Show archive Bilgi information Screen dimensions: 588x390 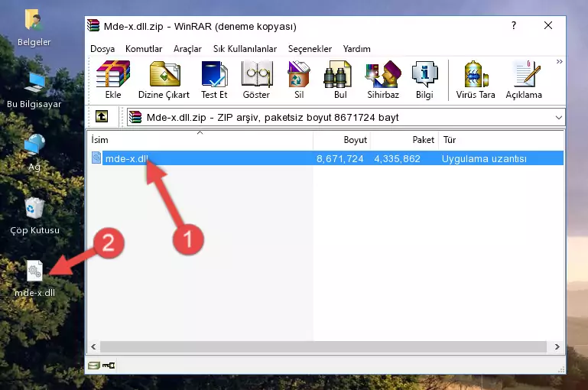(424, 80)
